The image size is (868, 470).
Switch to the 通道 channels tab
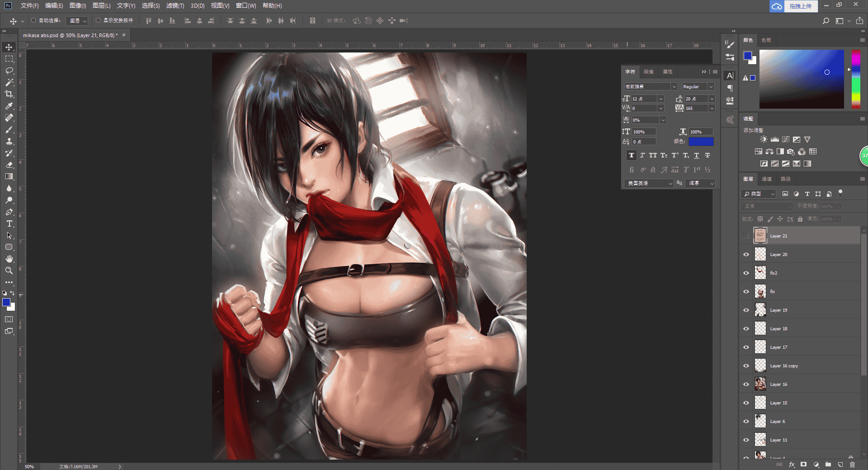767,179
